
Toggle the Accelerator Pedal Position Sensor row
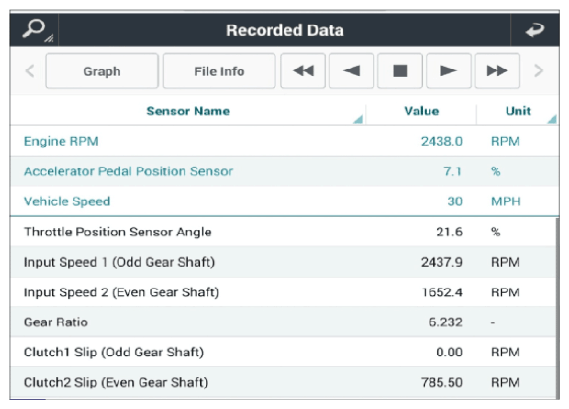(x=285, y=171)
